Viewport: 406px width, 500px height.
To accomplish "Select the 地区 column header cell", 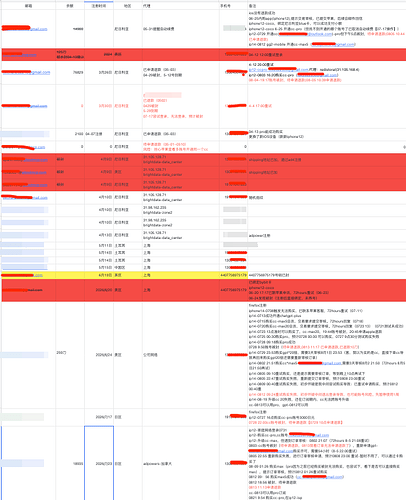I will coord(128,6).
